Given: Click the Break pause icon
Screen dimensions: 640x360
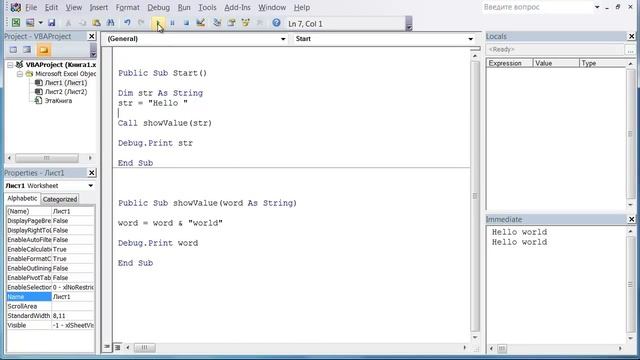Looking at the screenshot, I should click(x=172, y=23).
